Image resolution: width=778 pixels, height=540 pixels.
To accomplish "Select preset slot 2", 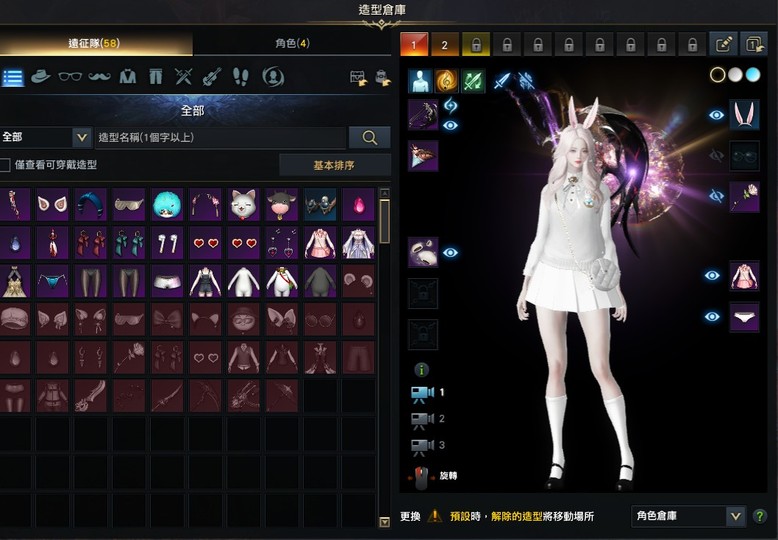I will (445, 45).
